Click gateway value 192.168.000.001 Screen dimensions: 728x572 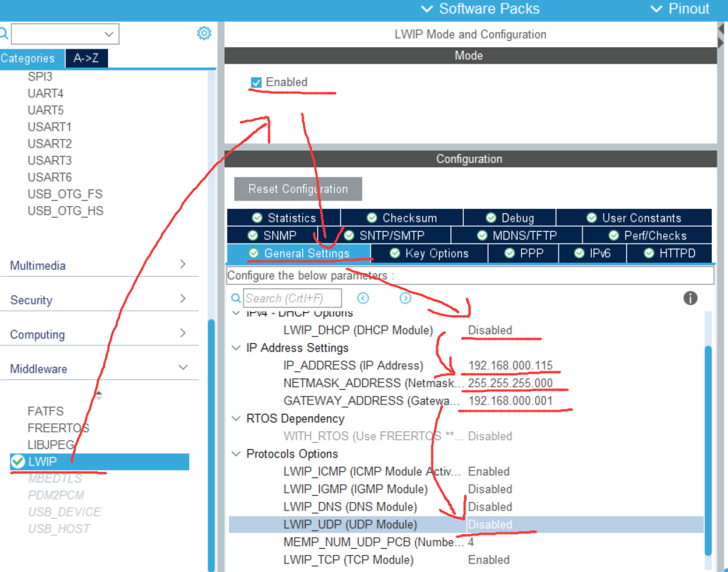511,400
